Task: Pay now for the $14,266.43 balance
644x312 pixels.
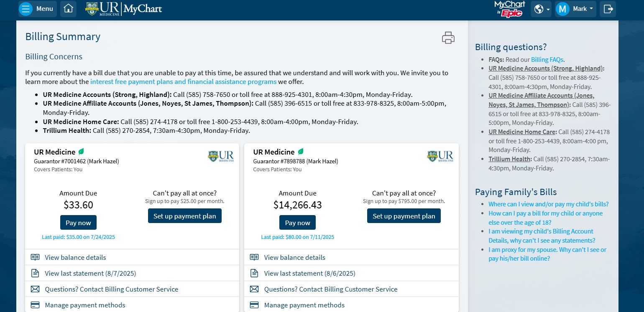Action: tap(297, 223)
